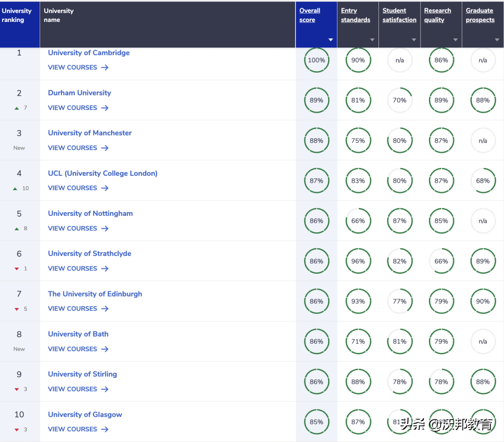504x442 pixels.
Task: View courses for University of Manchester
Action: coord(78,148)
